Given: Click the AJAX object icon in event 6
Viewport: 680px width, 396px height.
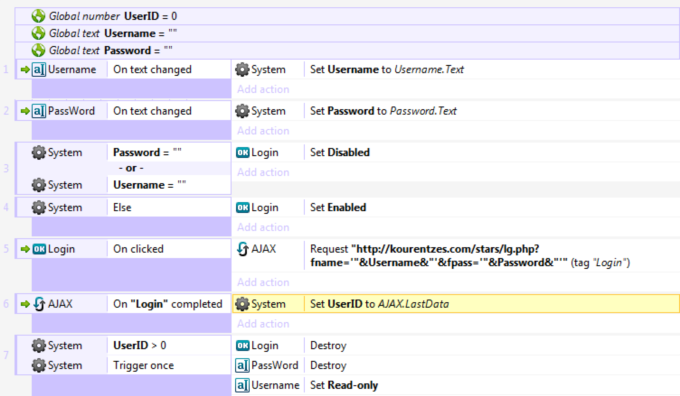Looking at the screenshot, I should 39,304.
